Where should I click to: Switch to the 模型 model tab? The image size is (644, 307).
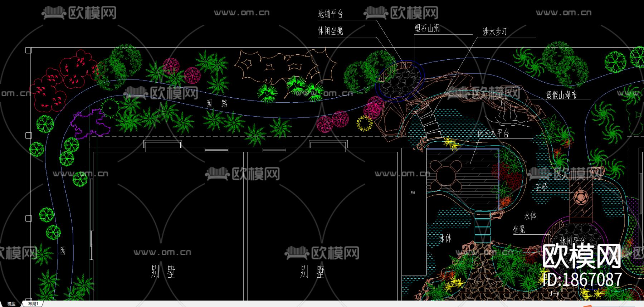(11, 304)
